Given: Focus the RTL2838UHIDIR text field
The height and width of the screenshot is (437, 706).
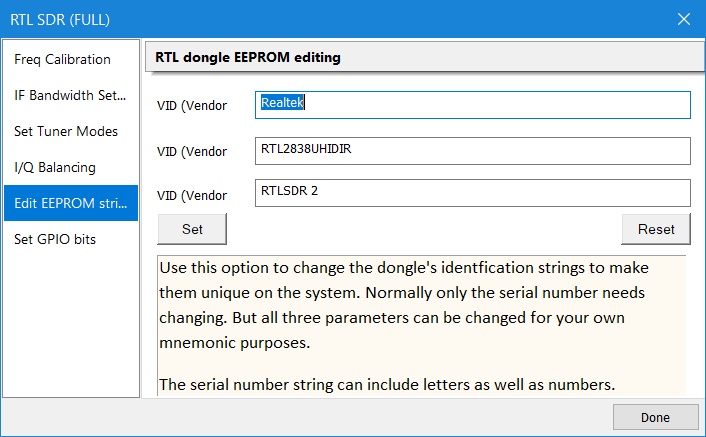Looking at the screenshot, I should point(472,150).
